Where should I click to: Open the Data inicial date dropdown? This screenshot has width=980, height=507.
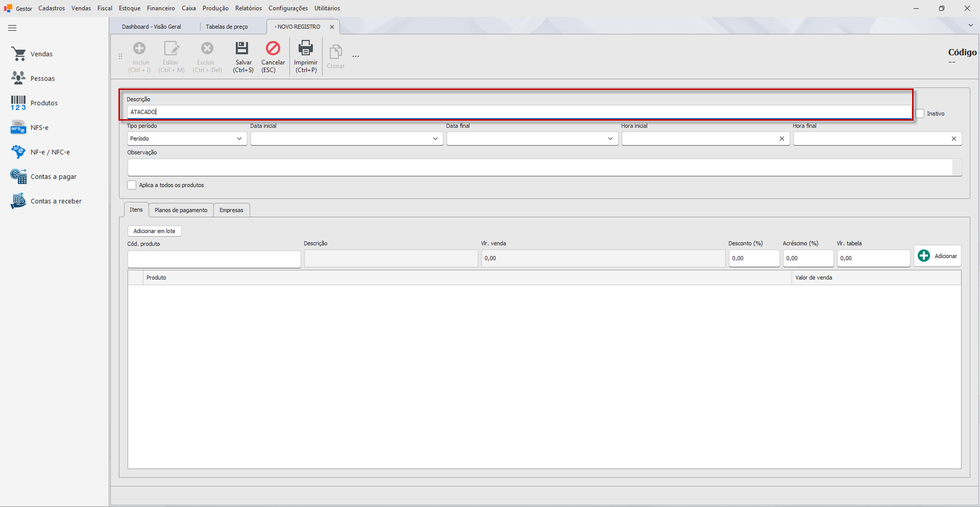[x=435, y=139]
